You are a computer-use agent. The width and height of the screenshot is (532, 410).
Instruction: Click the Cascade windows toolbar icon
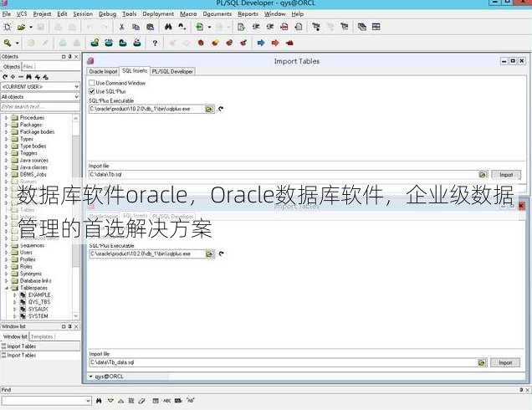tap(361, 27)
